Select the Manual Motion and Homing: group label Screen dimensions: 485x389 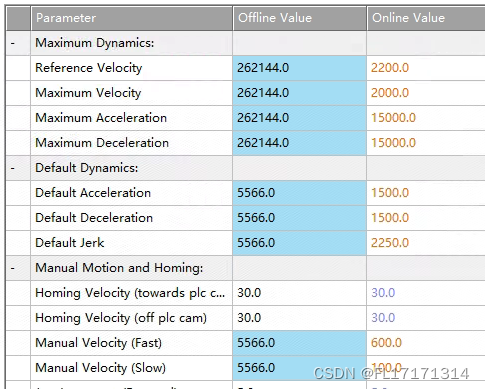[x=119, y=268]
